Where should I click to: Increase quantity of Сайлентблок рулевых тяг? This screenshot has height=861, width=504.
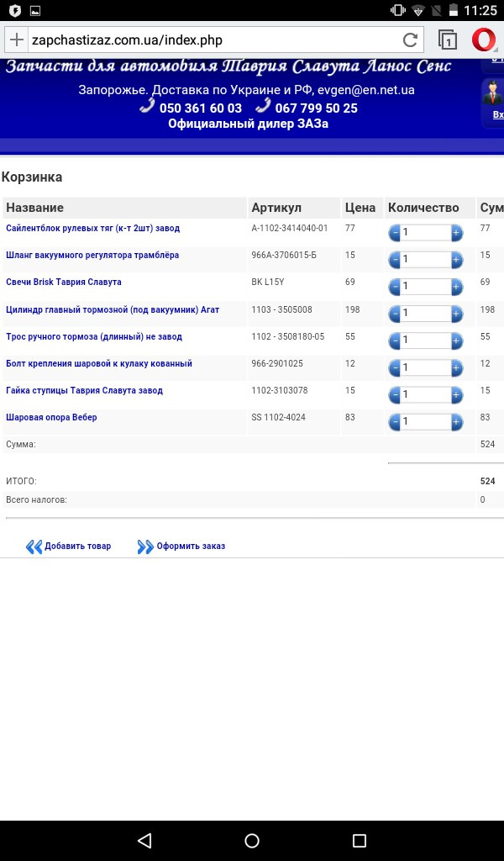(x=456, y=233)
